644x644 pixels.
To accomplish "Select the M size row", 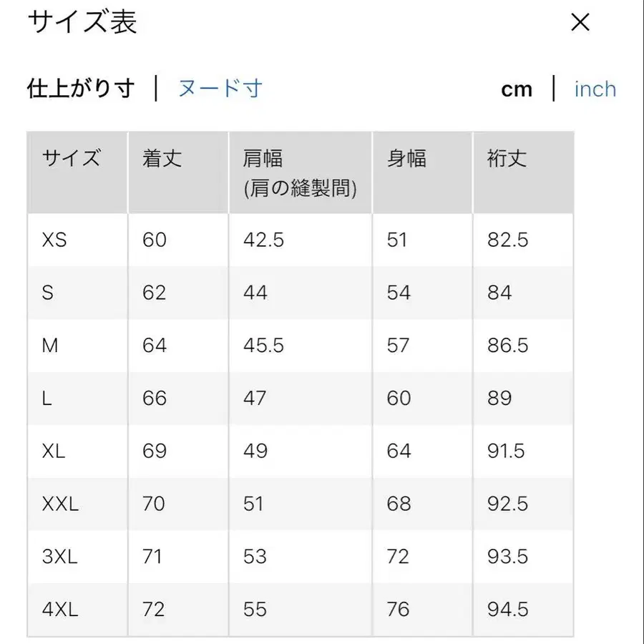I will [x=51, y=346].
